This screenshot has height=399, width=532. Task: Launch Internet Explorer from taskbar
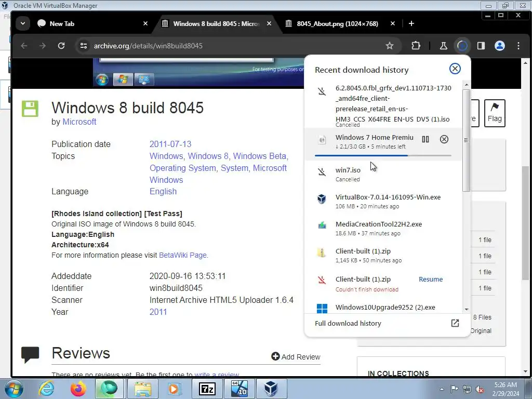click(46, 389)
